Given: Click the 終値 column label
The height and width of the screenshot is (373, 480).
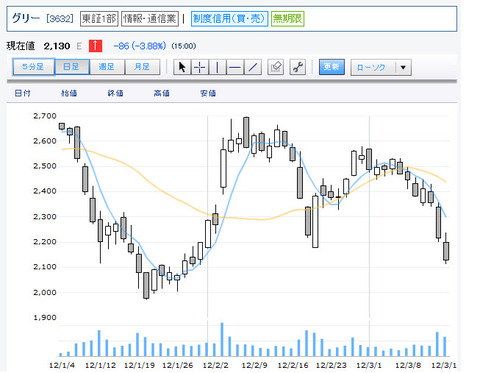Looking at the screenshot, I should click(115, 93).
